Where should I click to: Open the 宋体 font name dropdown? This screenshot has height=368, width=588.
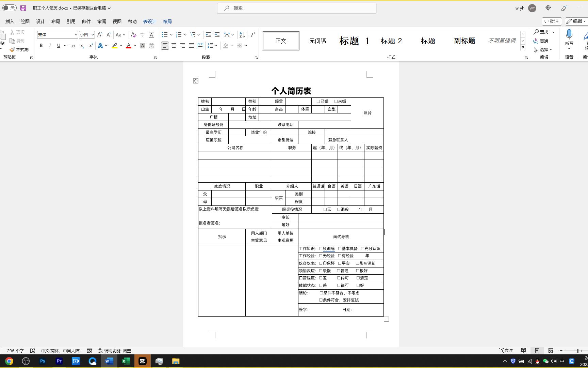tap(76, 34)
